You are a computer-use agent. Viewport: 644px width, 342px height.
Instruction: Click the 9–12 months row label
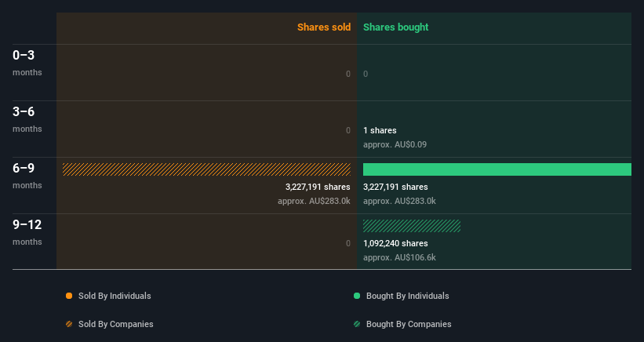click(x=27, y=232)
